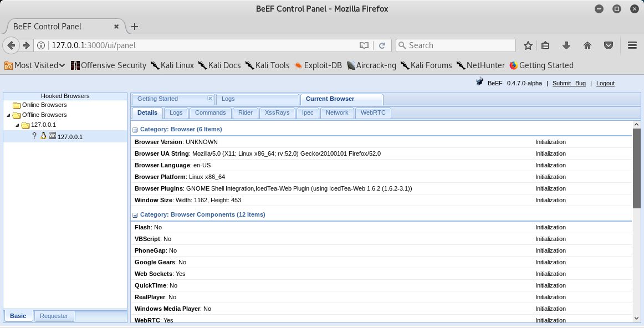Click the Submit Bug link
Screen dimensions: 644x328
[x=569, y=83]
